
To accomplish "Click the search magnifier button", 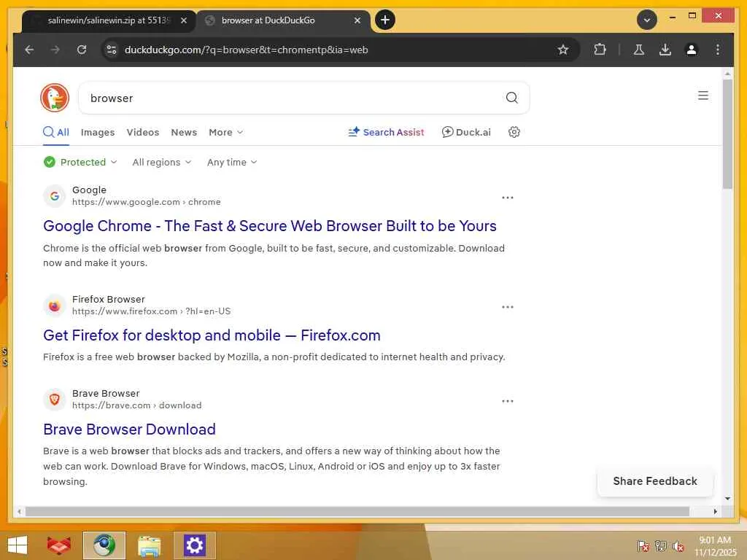I will pyautogui.click(x=511, y=98).
